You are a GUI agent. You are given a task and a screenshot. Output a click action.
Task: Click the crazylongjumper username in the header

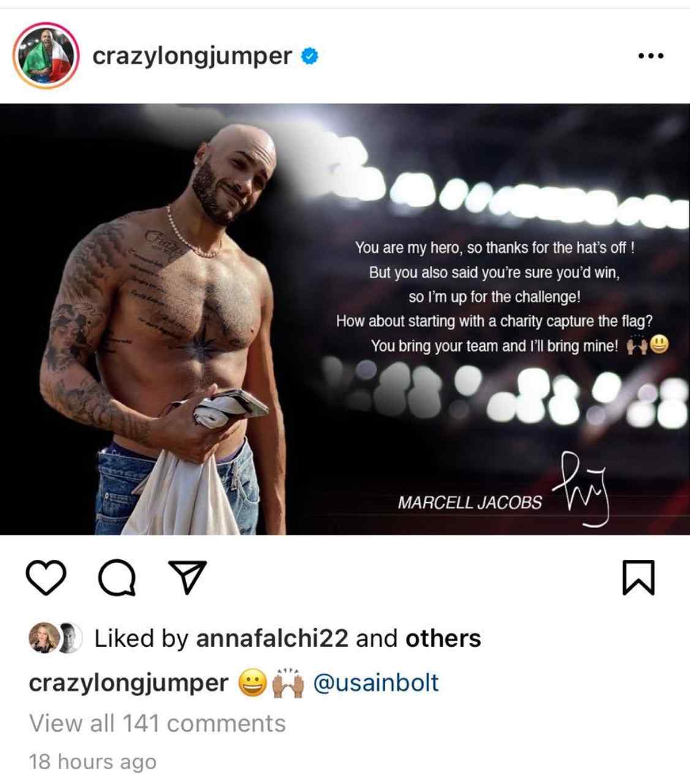192,56
